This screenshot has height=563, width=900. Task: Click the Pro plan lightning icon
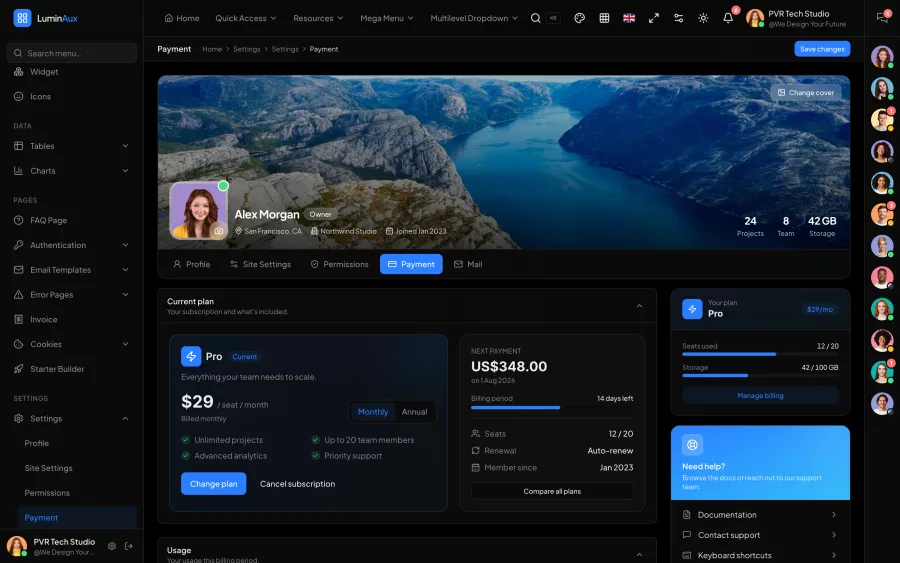[x=191, y=356]
